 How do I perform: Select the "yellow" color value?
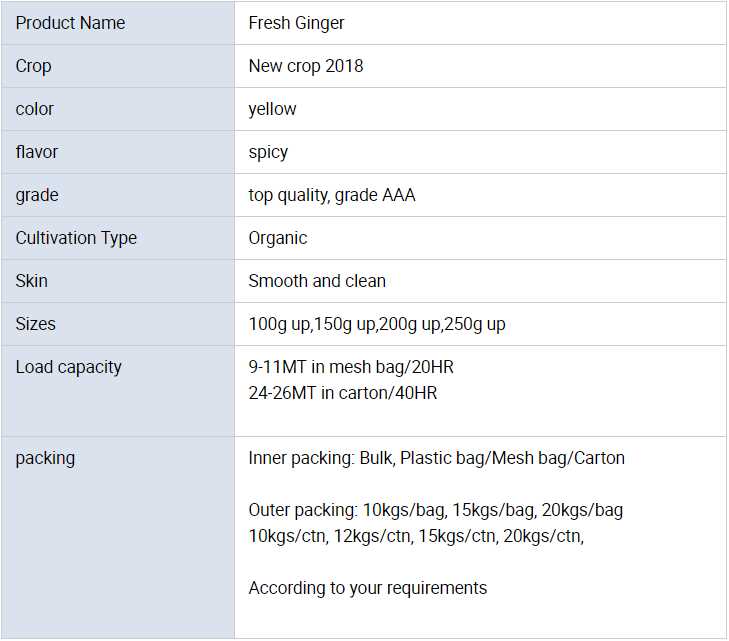point(272,109)
